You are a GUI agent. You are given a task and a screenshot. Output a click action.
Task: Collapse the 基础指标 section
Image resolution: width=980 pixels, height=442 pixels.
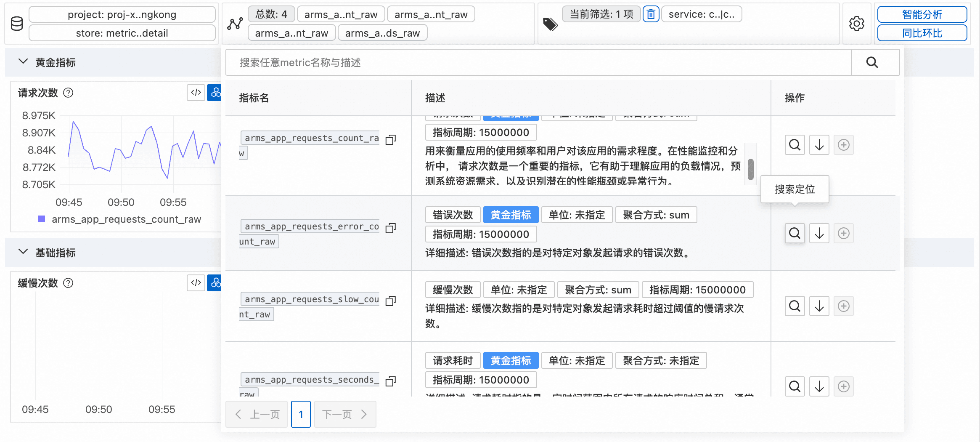point(23,252)
